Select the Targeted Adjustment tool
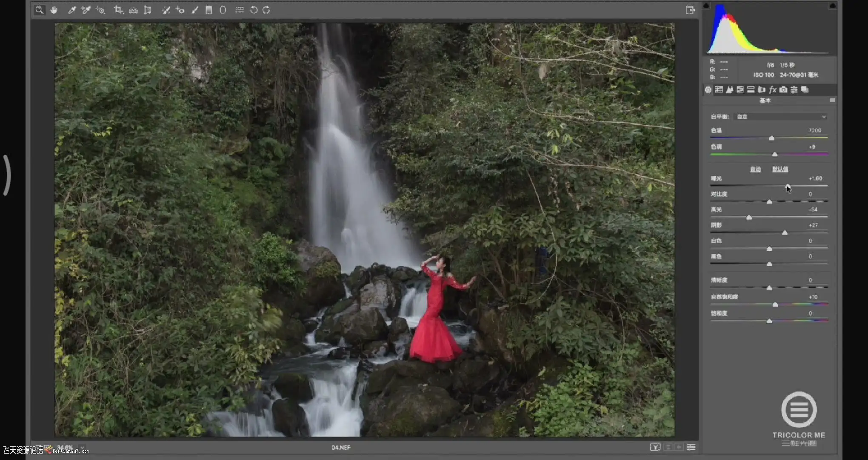This screenshot has width=868, height=460. pos(100,10)
